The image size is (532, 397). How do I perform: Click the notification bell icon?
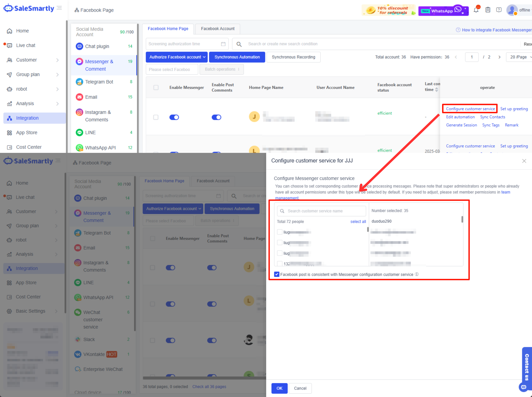pyautogui.click(x=476, y=10)
